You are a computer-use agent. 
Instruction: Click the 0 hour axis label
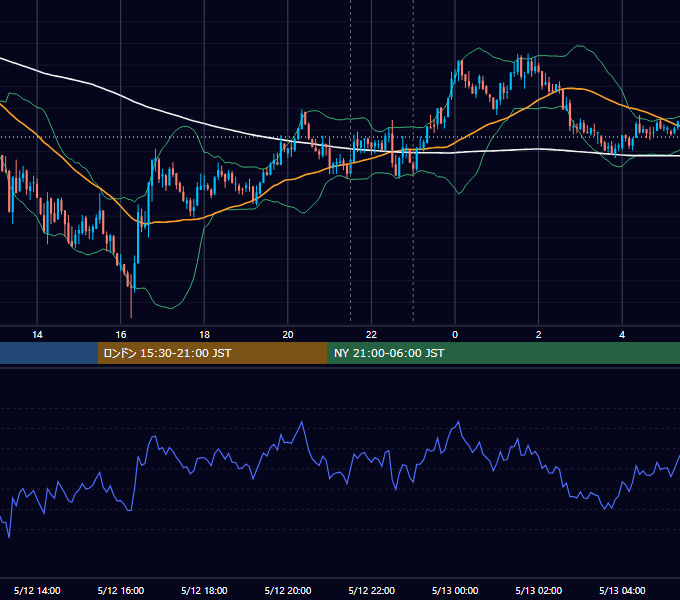coord(455,335)
